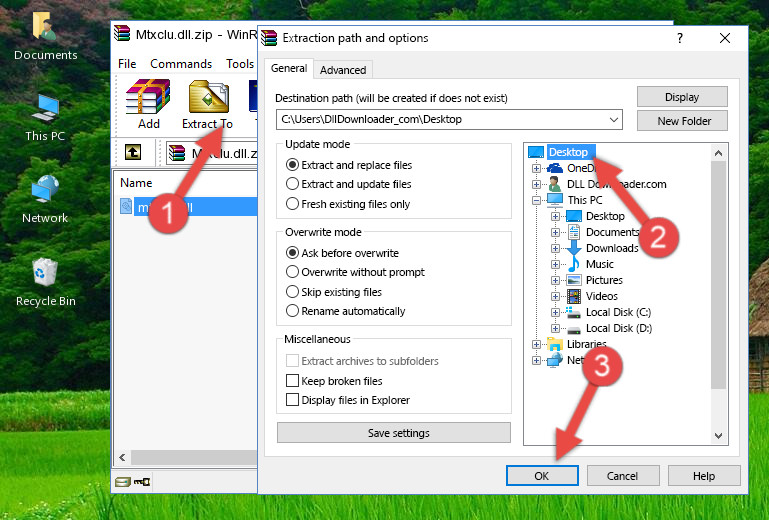Select Libraries in folder tree
Viewport: 769px width, 520px height.
pos(587,344)
